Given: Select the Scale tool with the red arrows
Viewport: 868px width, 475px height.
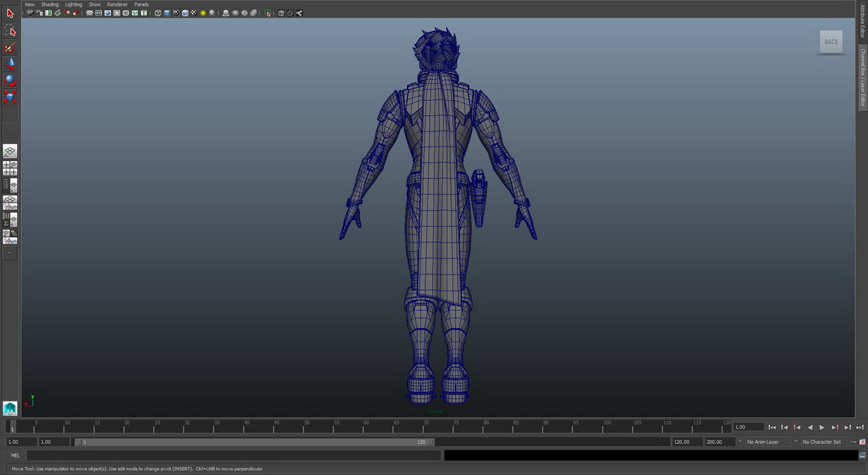Looking at the screenshot, I should pyautogui.click(x=10, y=97).
